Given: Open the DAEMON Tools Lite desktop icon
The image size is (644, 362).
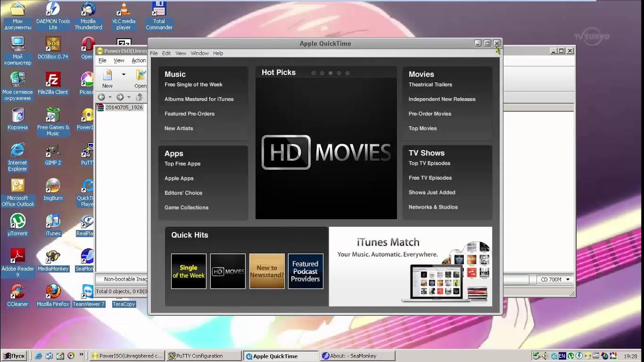Looking at the screenshot, I should 53,16.
